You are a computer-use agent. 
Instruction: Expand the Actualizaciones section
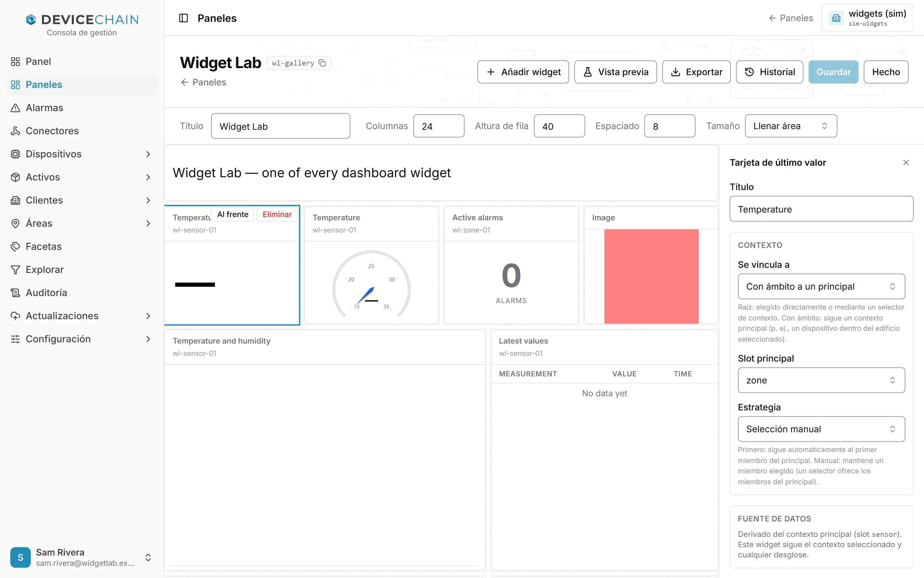click(82, 316)
